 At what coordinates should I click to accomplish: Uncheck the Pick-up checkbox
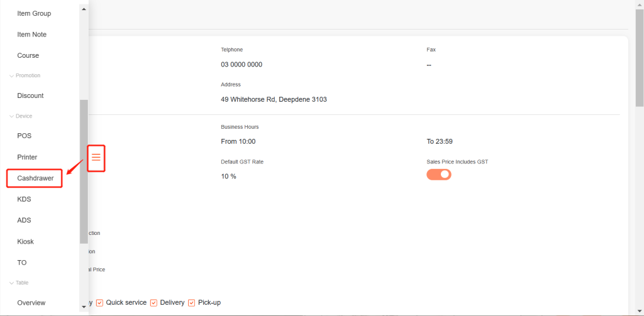click(192, 303)
